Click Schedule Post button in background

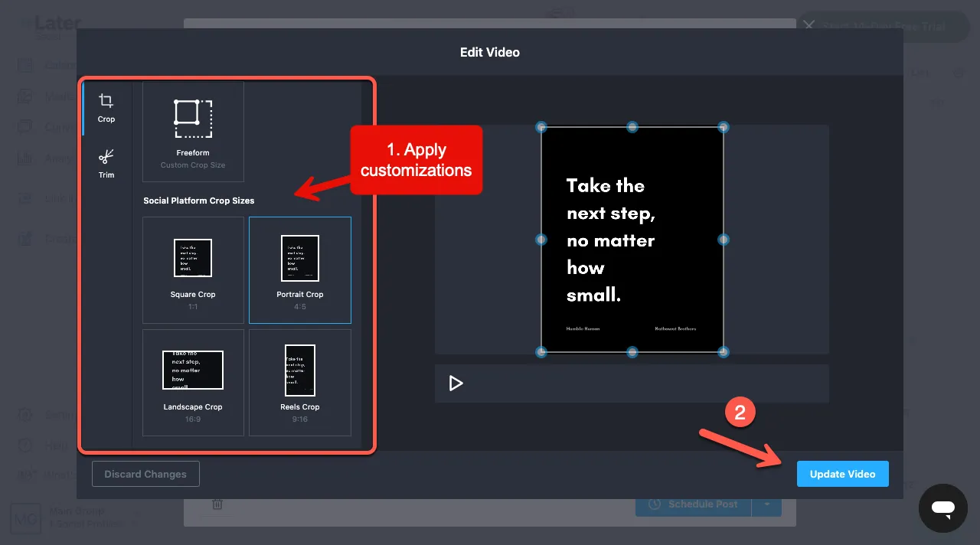coord(694,504)
